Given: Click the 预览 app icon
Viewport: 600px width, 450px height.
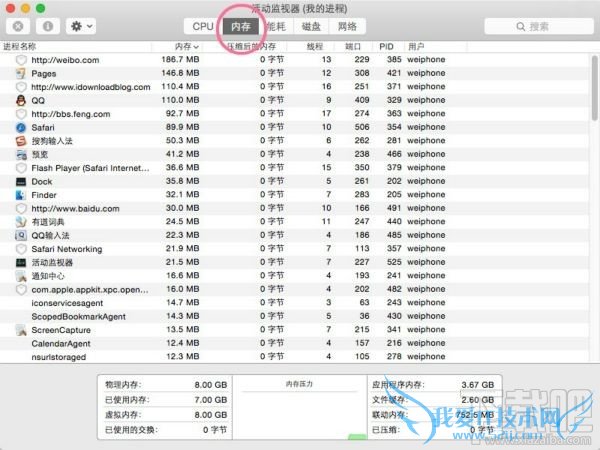Looking at the screenshot, I should tap(21, 154).
